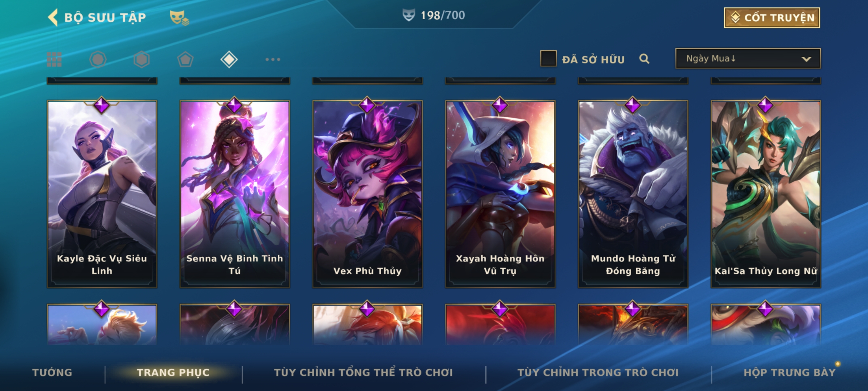This screenshot has height=391, width=868.
Task: Switch to the Tướng tab
Action: (x=52, y=373)
